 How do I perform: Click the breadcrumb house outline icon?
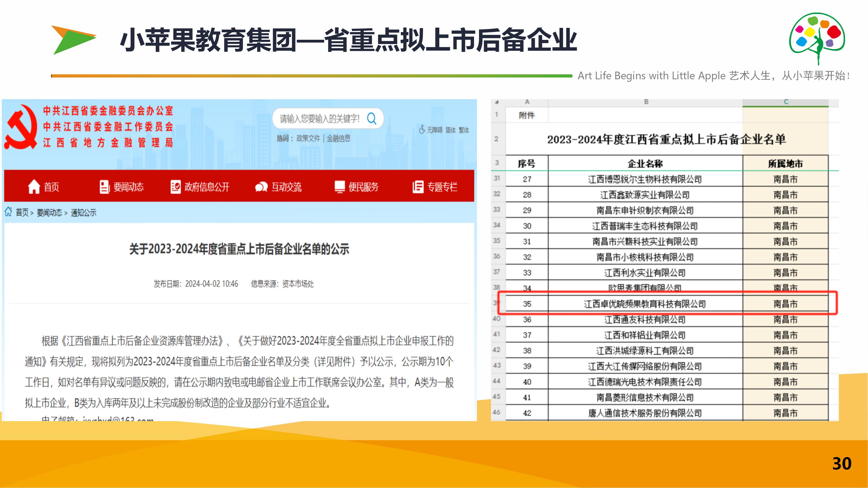[8, 212]
